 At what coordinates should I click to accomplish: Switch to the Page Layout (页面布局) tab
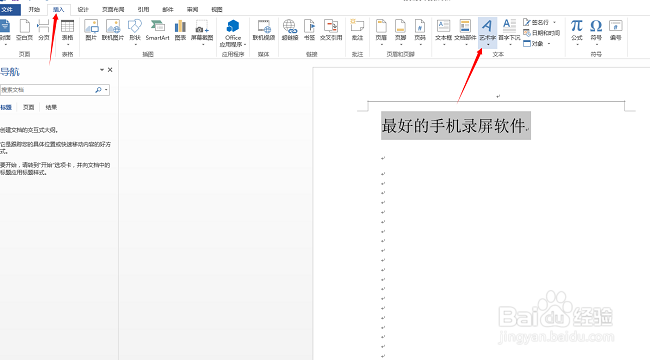(x=113, y=9)
